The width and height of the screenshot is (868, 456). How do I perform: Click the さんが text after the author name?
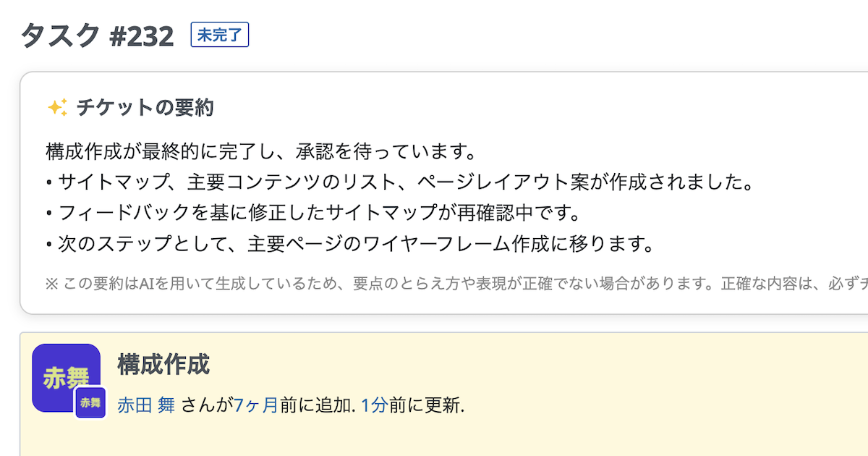205,405
